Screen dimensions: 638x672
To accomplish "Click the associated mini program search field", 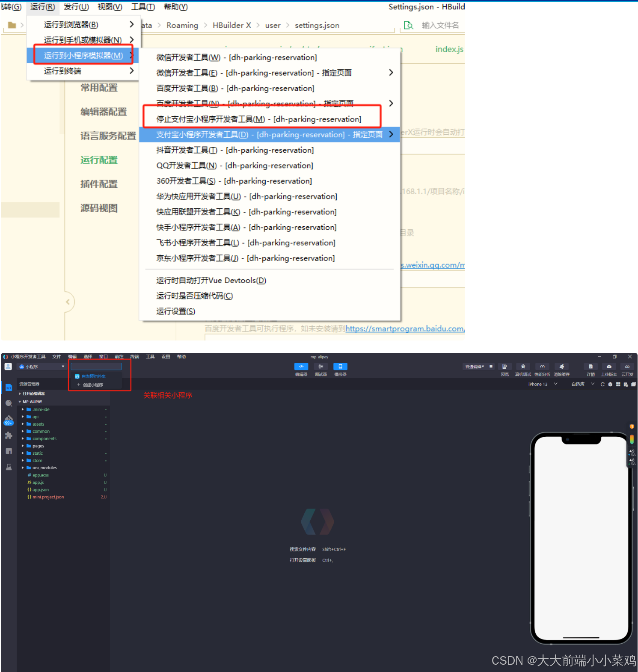I will 96,366.
